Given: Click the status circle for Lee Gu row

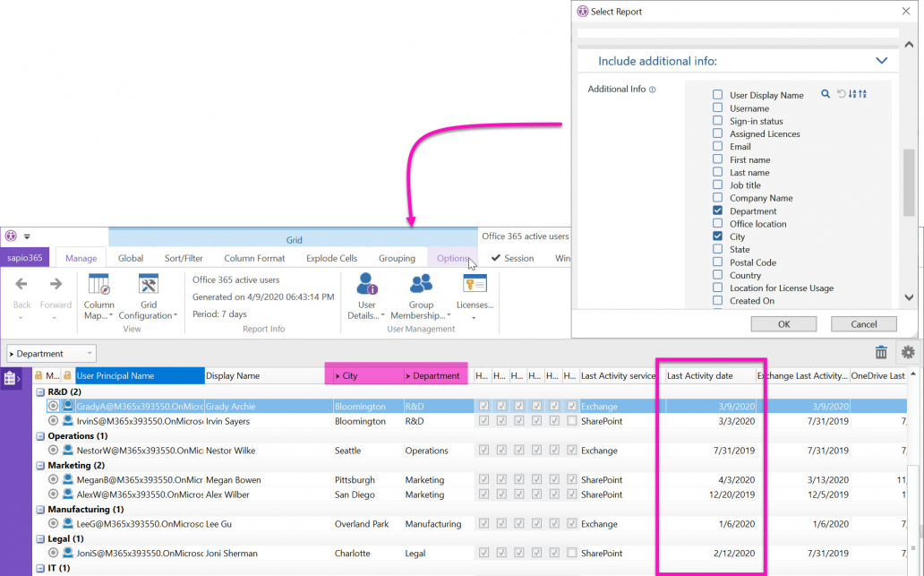Looking at the screenshot, I should pyautogui.click(x=53, y=523).
